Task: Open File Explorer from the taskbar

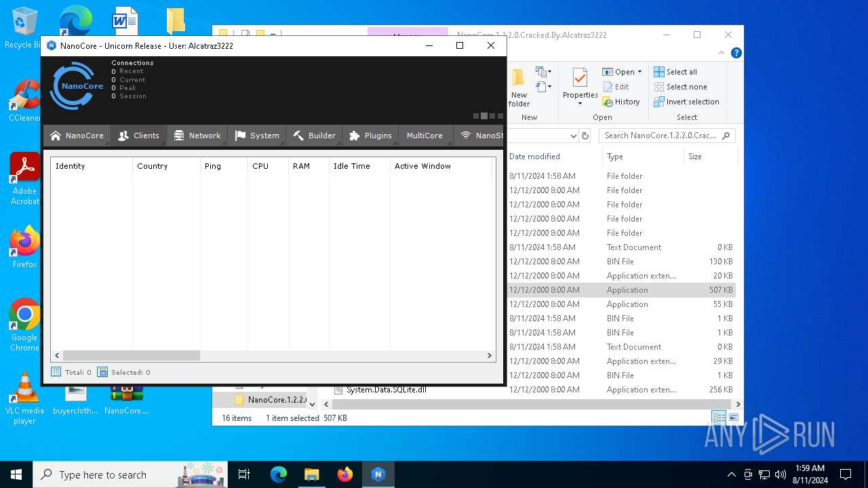Action: pos(312,474)
